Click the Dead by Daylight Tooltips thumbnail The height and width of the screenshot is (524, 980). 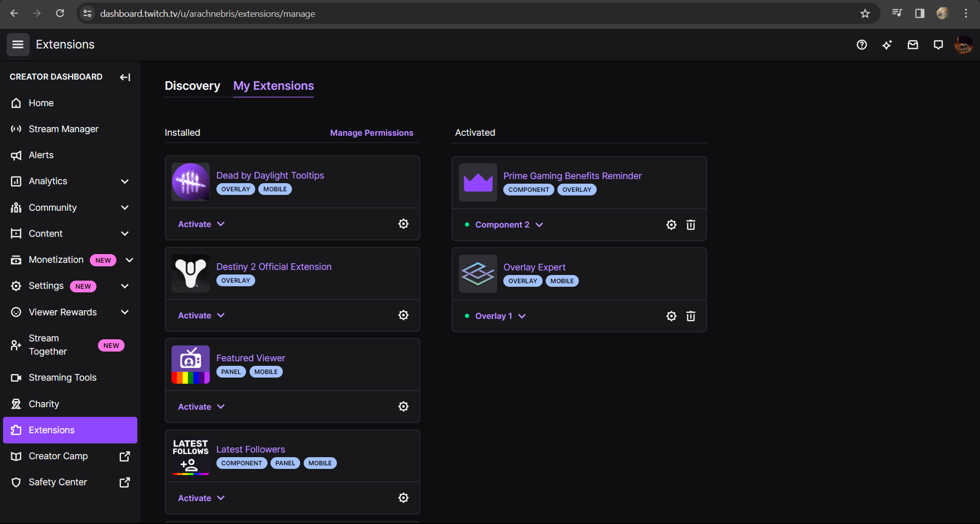(190, 182)
